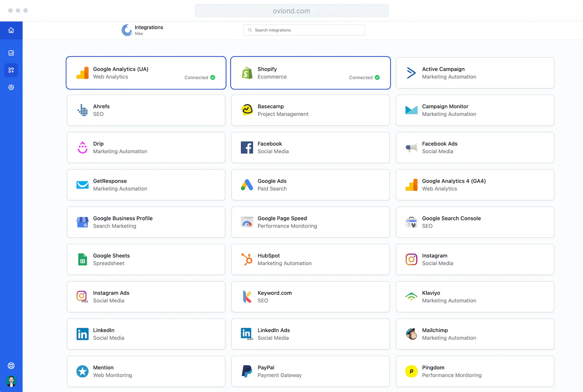This screenshot has height=392, width=583.
Task: Click the Mention star logo icon
Action: (83, 371)
